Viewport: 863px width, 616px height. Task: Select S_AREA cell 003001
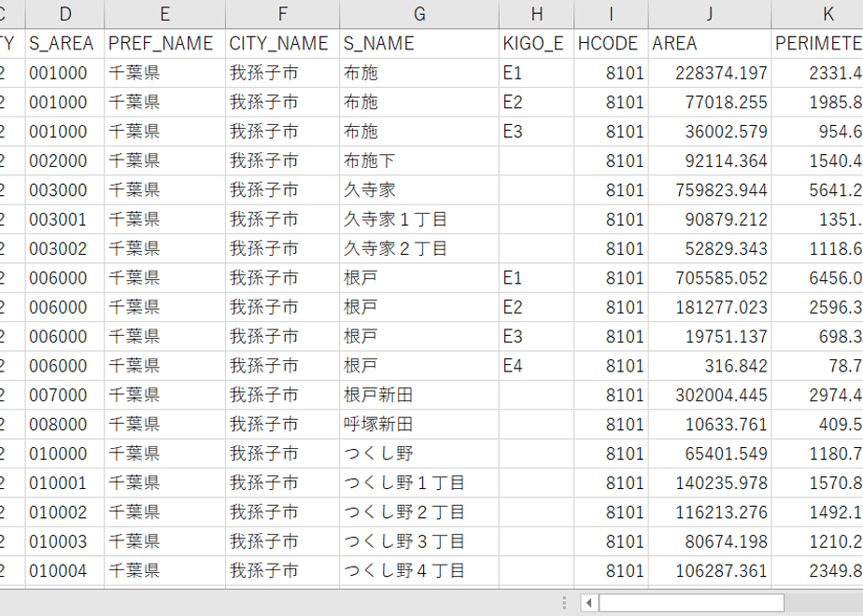point(65,219)
